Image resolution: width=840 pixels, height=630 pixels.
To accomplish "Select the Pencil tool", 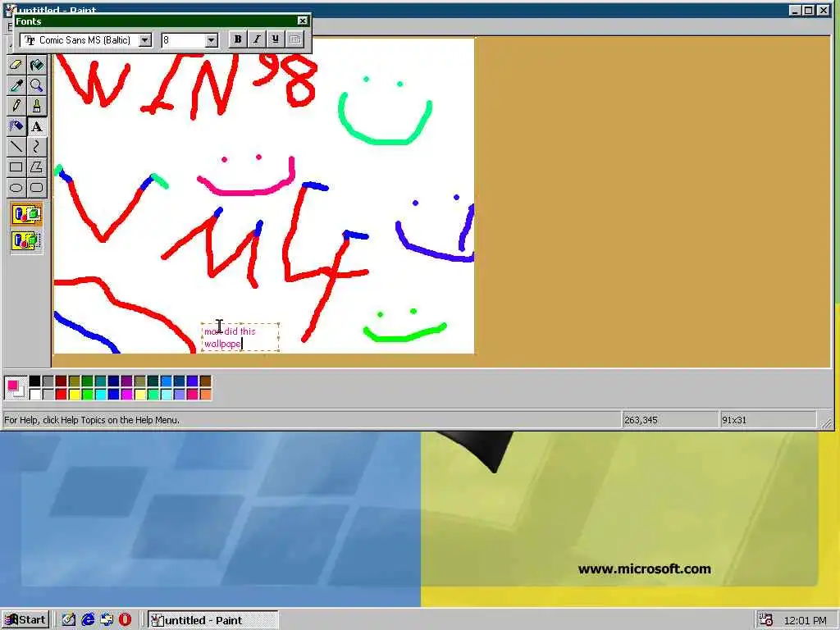I will [x=16, y=106].
